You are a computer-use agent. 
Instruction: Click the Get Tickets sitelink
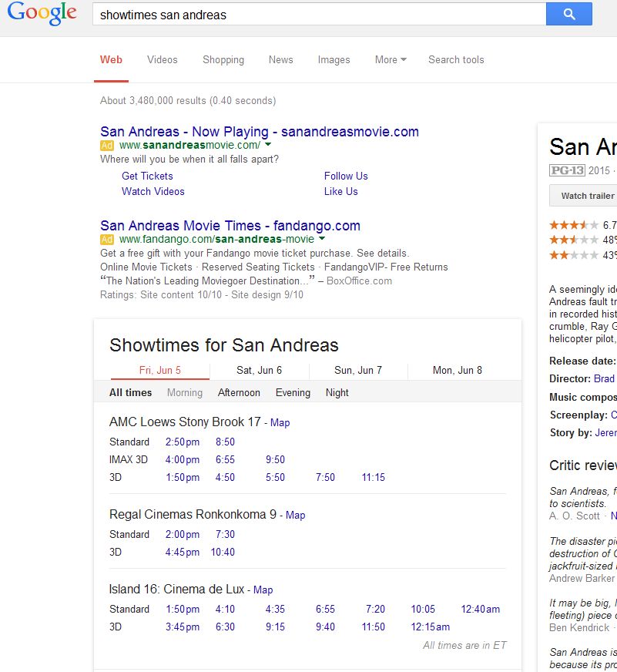click(x=147, y=176)
